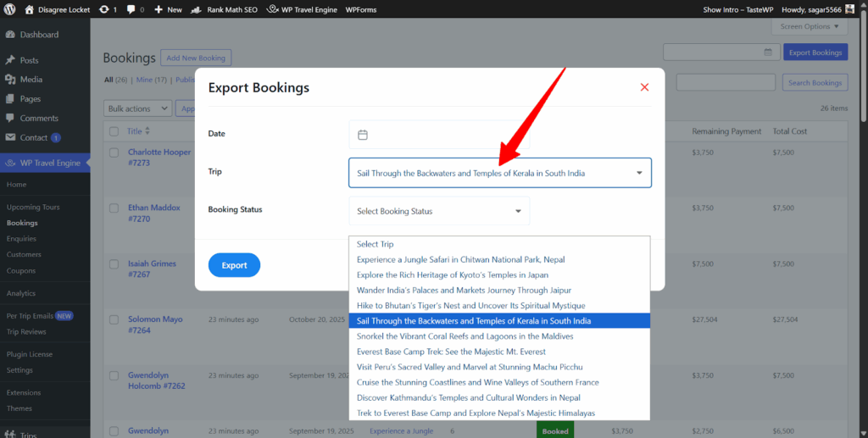Expand the Booking Status dropdown
The image size is (868, 438).
click(439, 211)
